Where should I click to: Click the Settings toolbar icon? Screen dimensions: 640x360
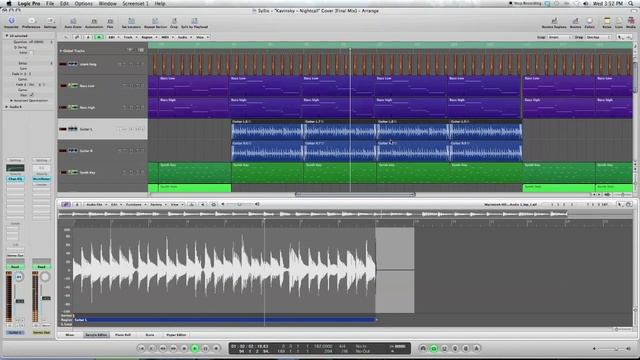click(50, 22)
